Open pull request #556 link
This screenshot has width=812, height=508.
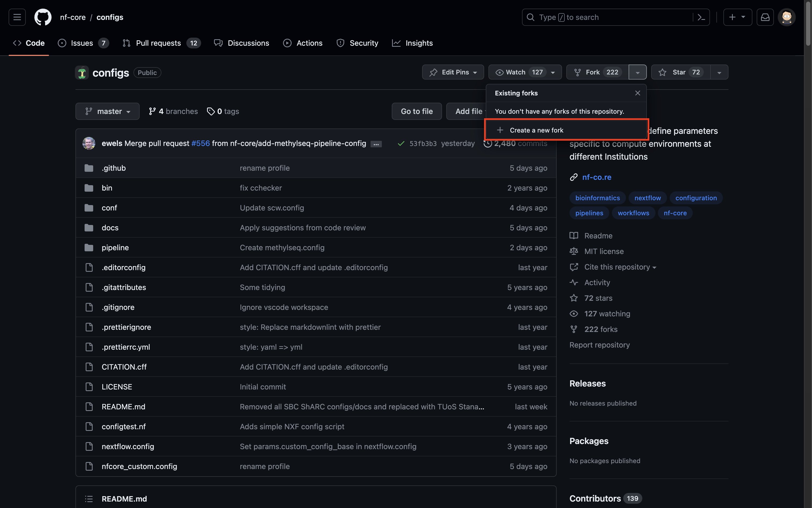(201, 144)
